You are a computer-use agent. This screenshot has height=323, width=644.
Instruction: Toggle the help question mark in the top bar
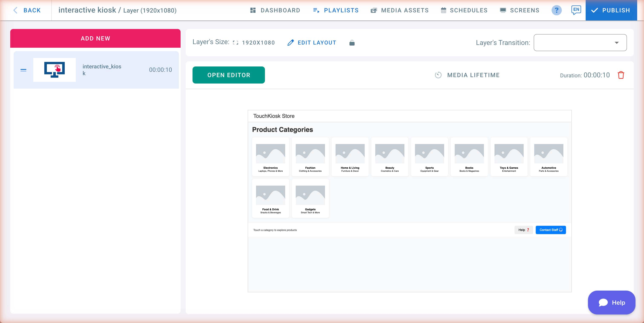pyautogui.click(x=556, y=10)
